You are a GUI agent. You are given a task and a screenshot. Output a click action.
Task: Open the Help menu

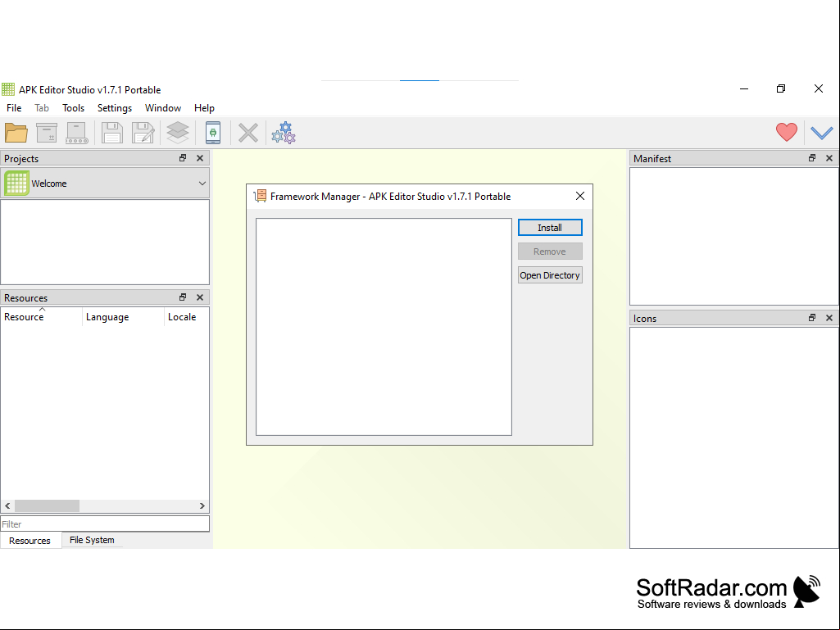pyautogui.click(x=204, y=107)
